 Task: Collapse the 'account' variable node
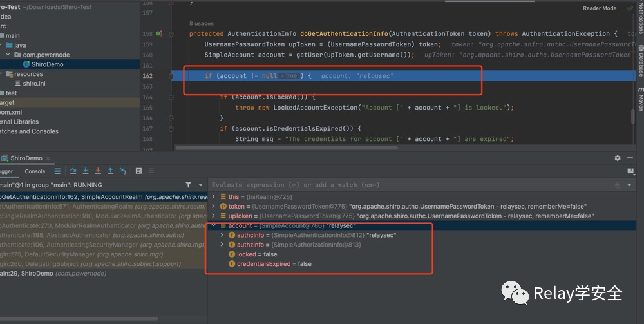[x=214, y=225]
